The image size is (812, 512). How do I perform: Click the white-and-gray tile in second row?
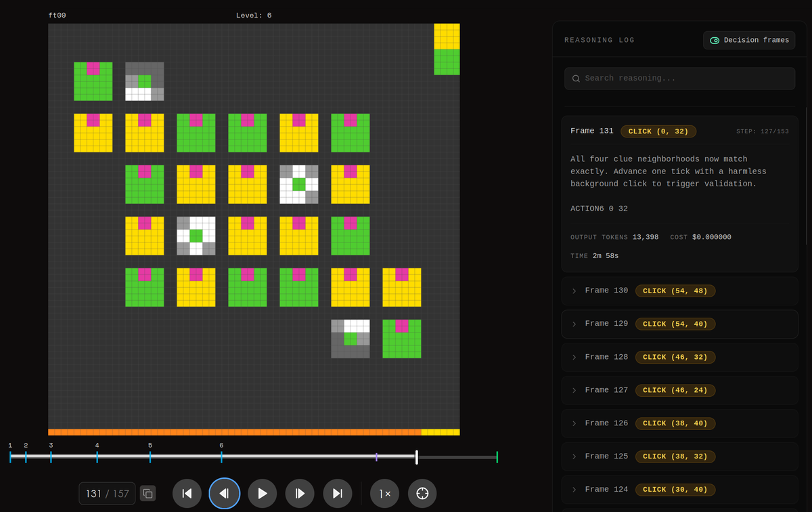299,184
